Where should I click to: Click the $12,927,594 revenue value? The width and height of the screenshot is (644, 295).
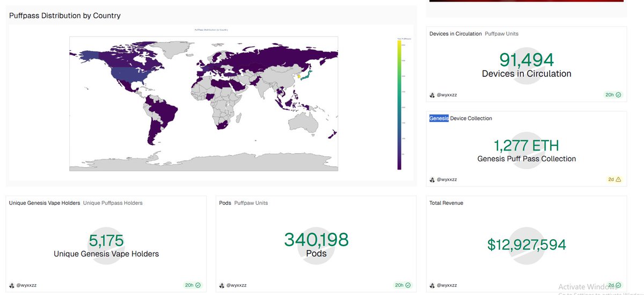coord(526,245)
